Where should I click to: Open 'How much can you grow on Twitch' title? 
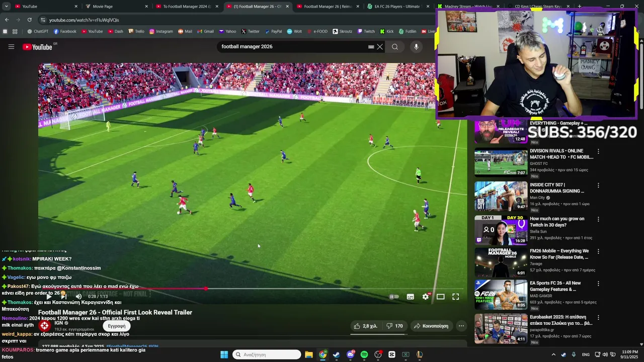pos(557,222)
